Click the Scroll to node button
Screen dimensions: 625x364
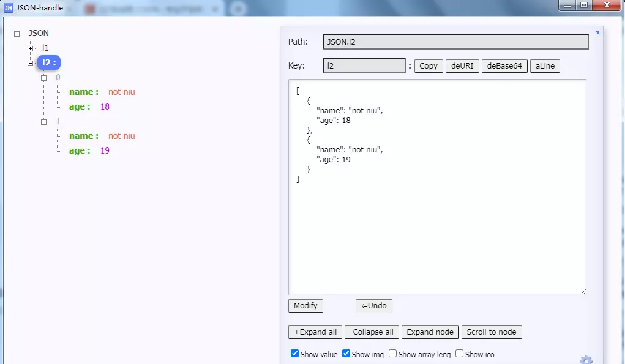[492, 332]
